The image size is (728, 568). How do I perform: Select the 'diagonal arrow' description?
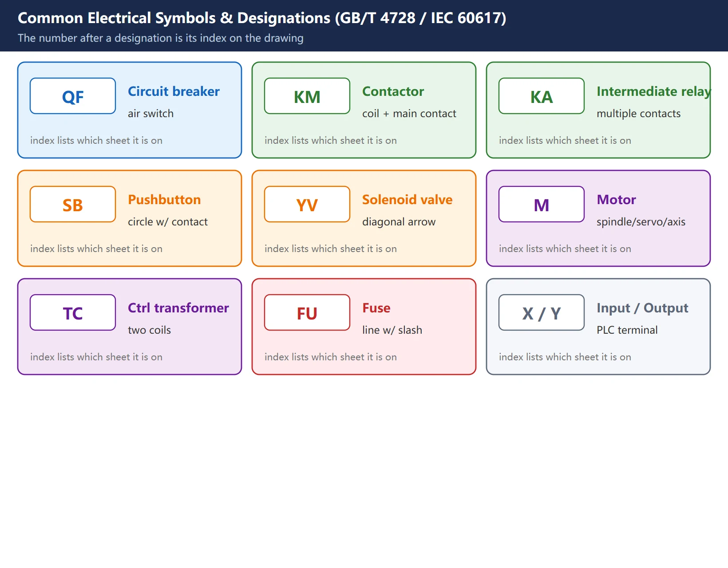(x=399, y=222)
